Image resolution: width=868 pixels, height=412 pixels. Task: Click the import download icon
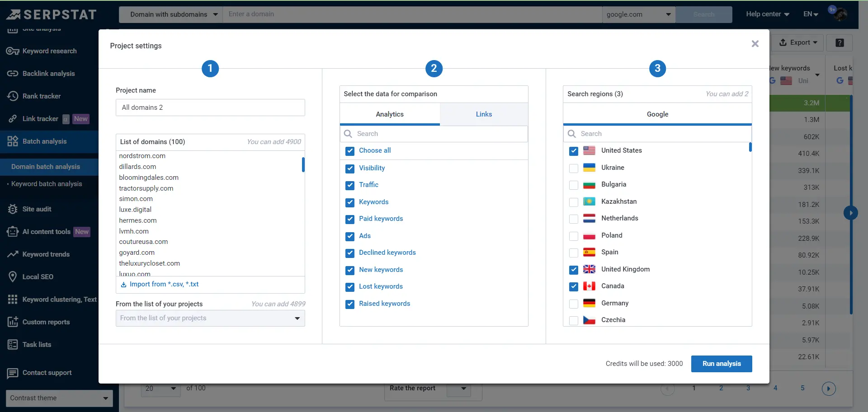pyautogui.click(x=123, y=285)
